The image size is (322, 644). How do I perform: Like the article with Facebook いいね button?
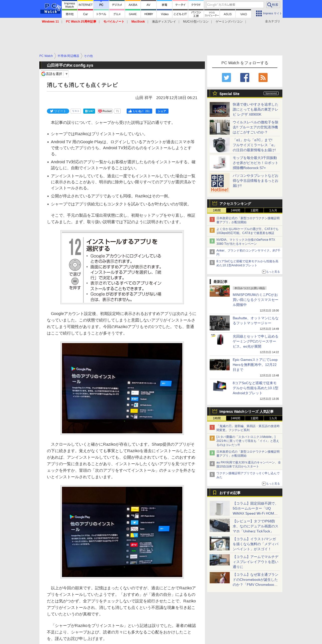[x=139, y=111]
